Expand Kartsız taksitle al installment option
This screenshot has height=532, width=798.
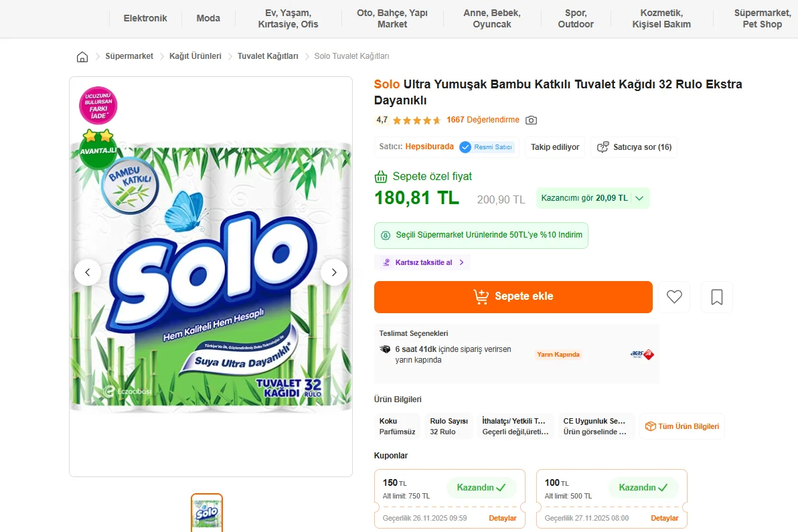coord(422,262)
